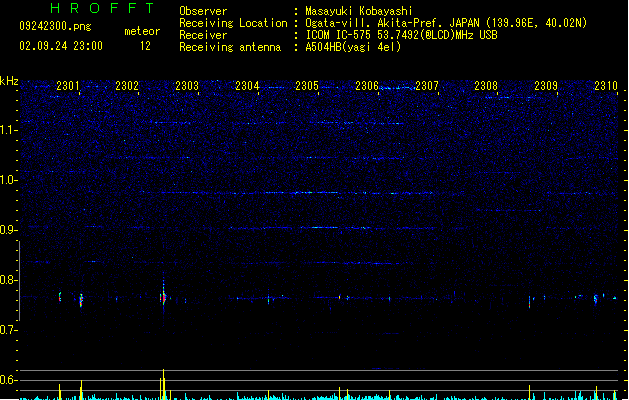Click the Observer label
The height and width of the screenshot is (400, 629).
(x=203, y=11)
